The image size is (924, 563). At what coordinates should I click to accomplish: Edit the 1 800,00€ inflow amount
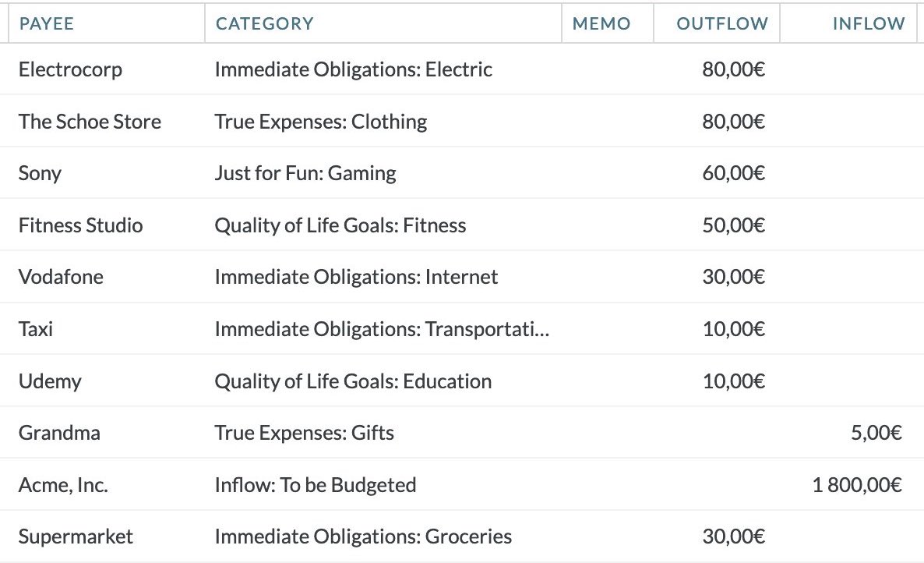(857, 484)
